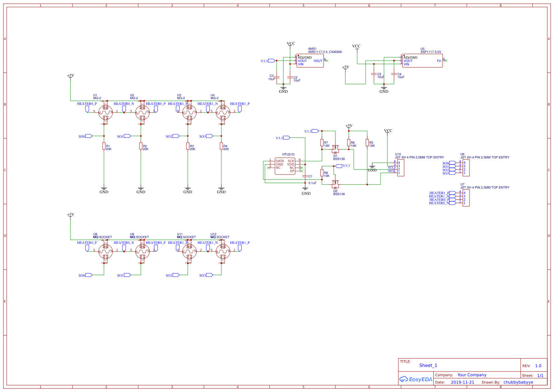
Task: Click the C1 0.1uF capacitor
Action: pyautogui.click(x=304, y=176)
